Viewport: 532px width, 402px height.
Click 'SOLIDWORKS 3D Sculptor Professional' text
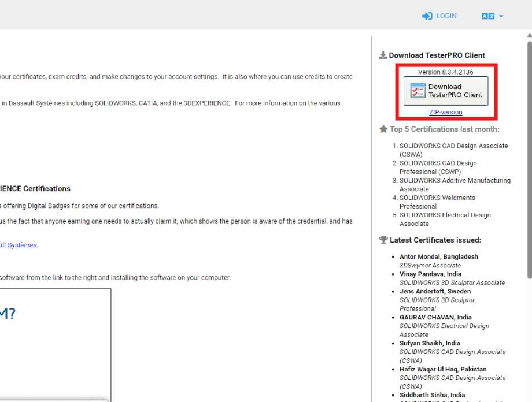(x=437, y=304)
